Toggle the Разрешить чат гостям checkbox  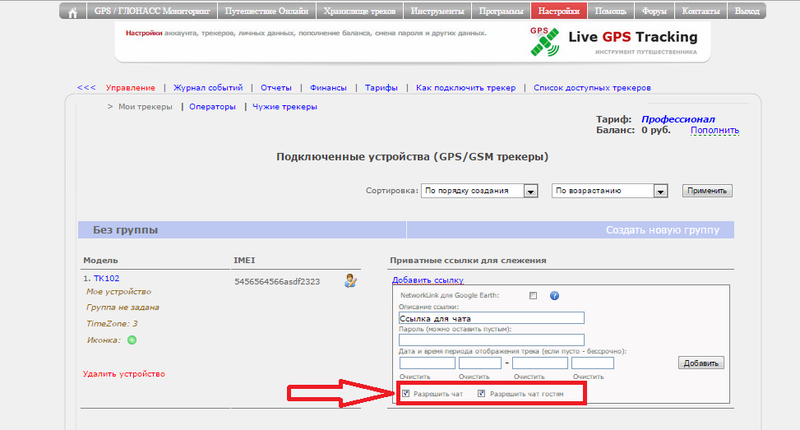pos(482,394)
